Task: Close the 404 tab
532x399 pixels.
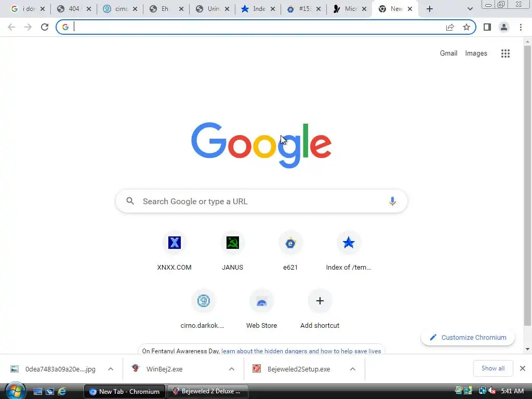Action: tap(89, 9)
